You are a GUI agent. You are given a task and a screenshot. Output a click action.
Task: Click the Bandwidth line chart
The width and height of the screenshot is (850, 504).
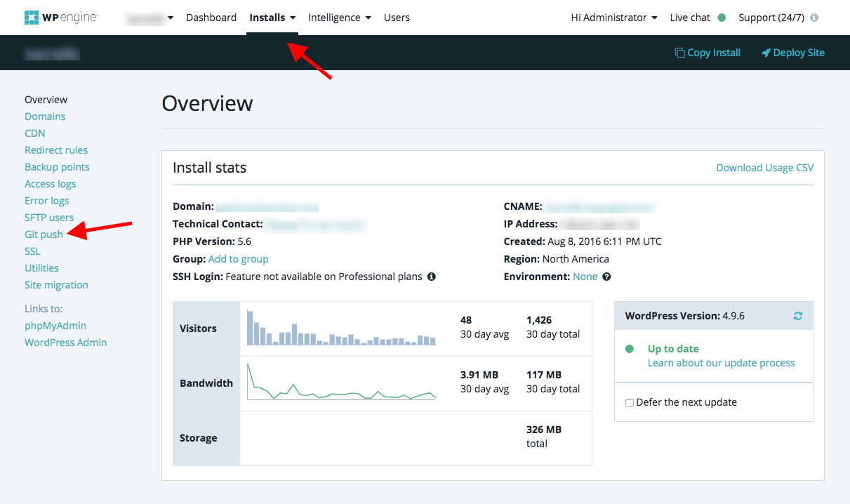pos(341,383)
